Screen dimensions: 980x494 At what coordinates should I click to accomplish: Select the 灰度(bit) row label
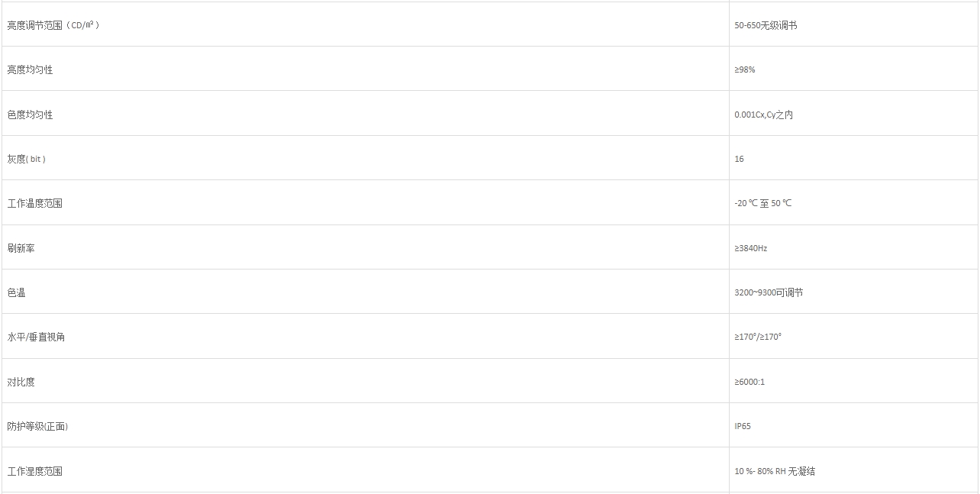click(27, 159)
